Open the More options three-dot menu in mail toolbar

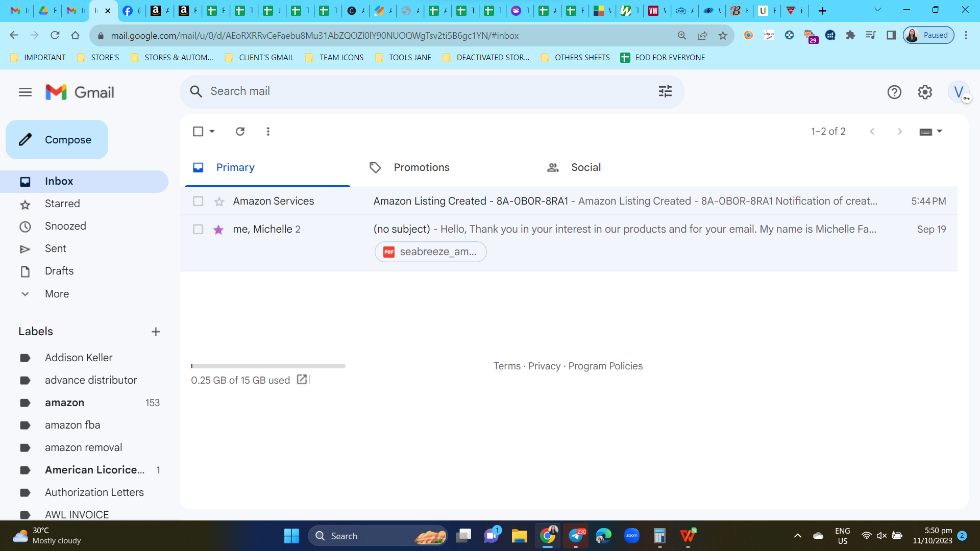pyautogui.click(x=268, y=132)
